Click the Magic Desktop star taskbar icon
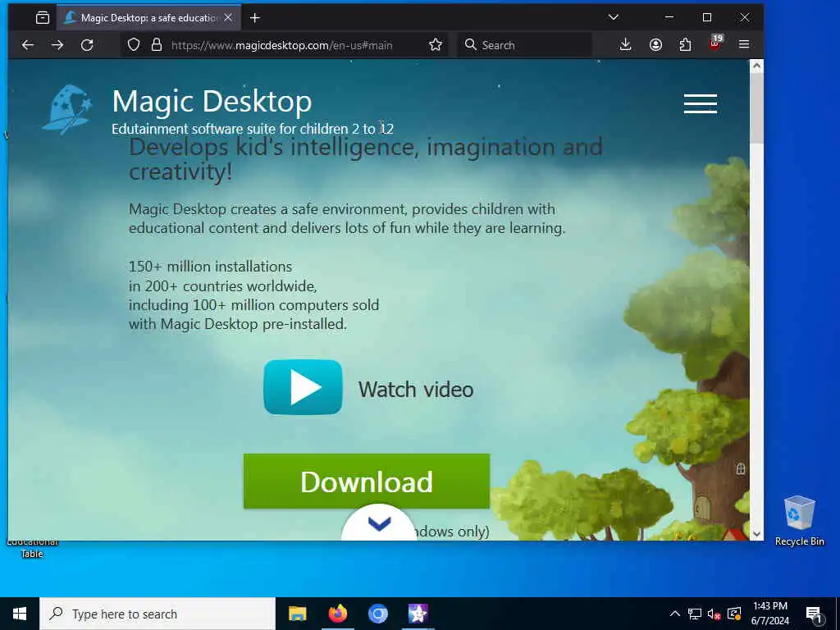 pos(418,614)
